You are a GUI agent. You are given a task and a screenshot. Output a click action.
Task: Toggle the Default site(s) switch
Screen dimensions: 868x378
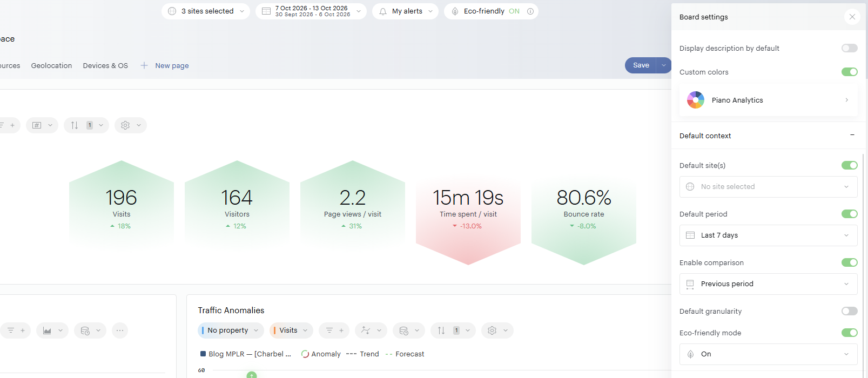849,165
